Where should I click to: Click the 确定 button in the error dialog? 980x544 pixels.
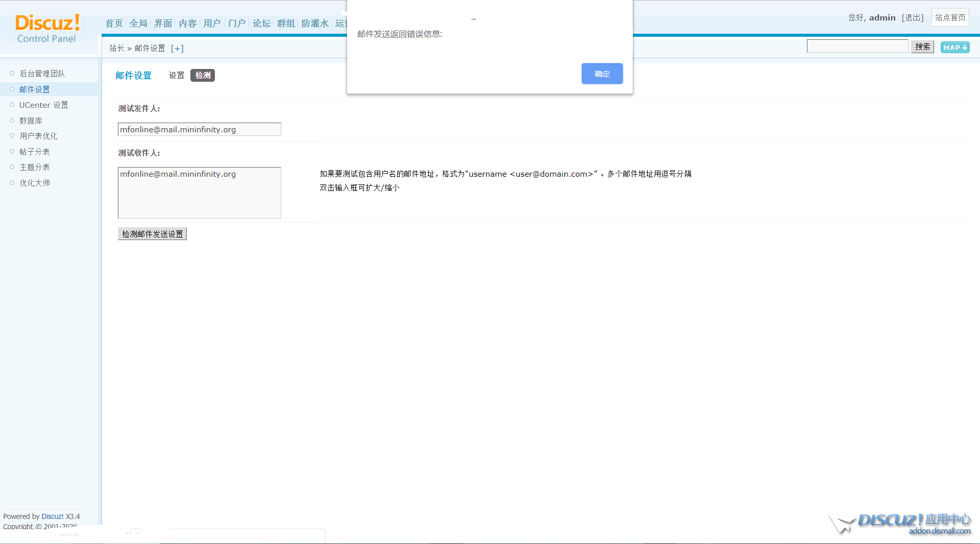coord(602,74)
